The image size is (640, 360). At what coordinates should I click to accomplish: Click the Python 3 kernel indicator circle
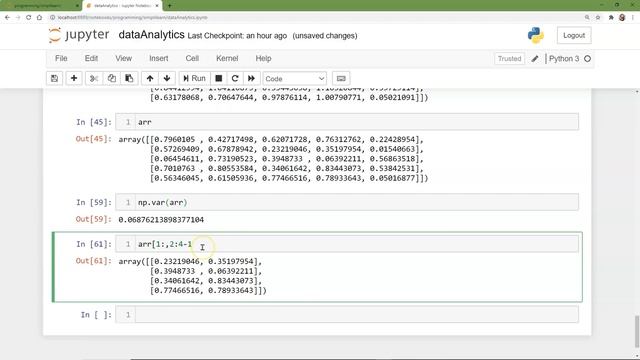(587, 59)
